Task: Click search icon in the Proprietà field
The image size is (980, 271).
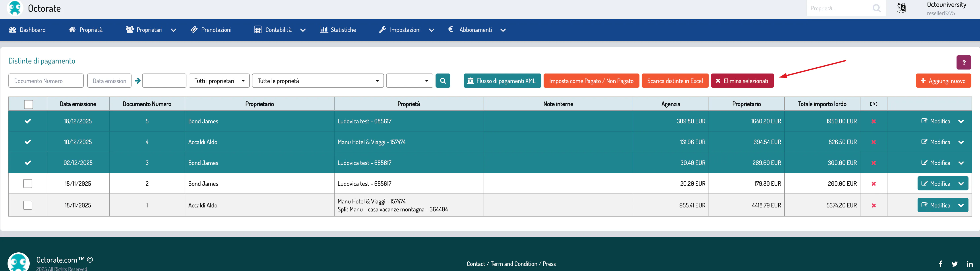Action: point(877,8)
